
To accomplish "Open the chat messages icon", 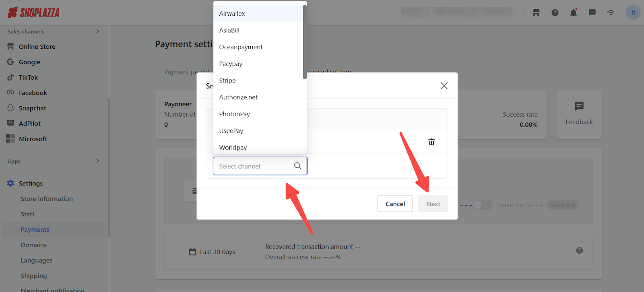I will (592, 12).
